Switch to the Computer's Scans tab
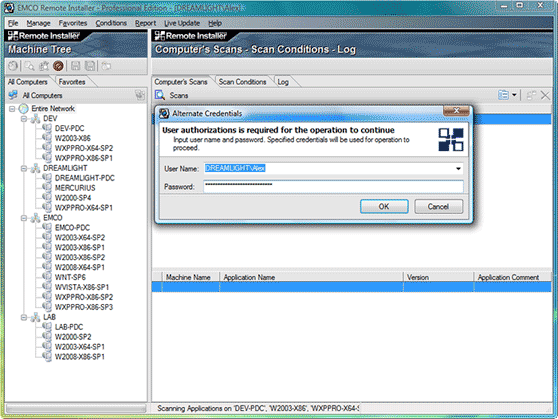The image size is (558, 419). tap(181, 82)
